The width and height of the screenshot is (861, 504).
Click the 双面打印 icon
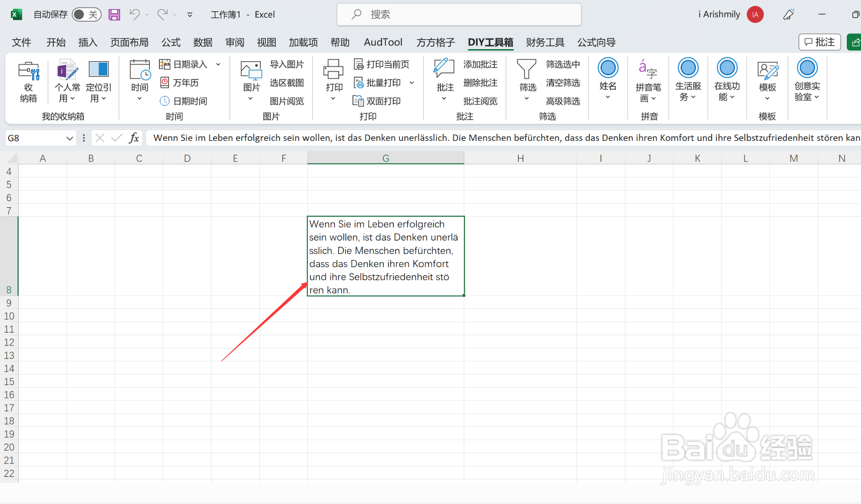point(358,101)
